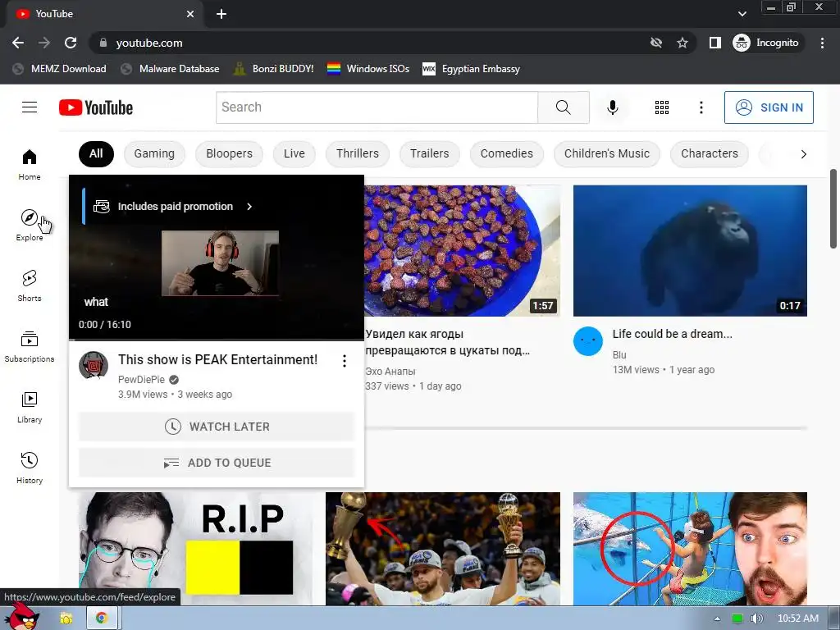Click the YouTube Search input field
Screen dimensions: 840x630
click(x=377, y=107)
